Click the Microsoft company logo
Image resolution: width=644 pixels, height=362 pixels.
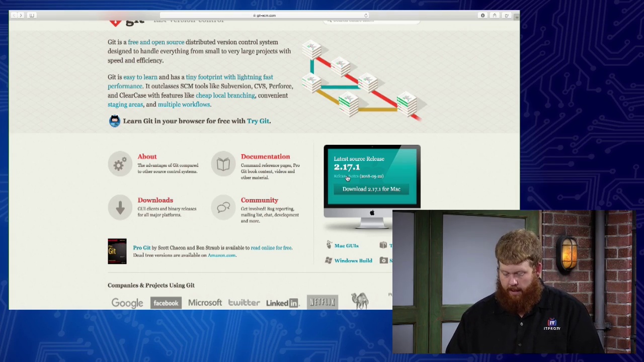click(x=205, y=303)
